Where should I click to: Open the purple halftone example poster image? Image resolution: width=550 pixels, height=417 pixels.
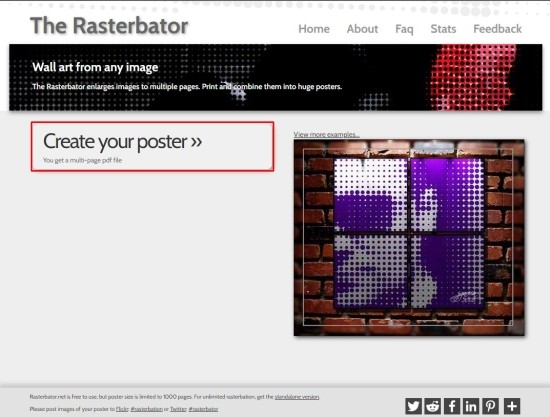[409, 238]
